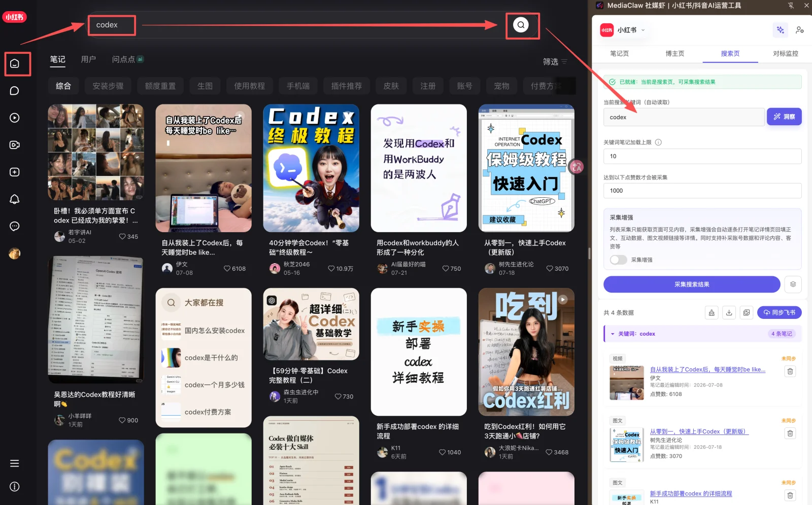Switch to the 问点点 tab
Screen dimensions: 812x505
[127, 59]
